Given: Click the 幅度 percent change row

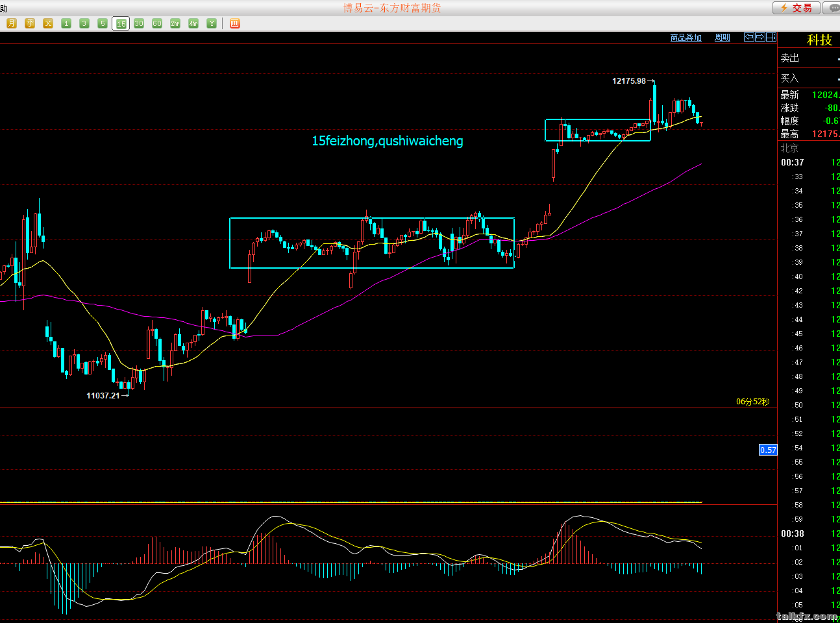Looking at the screenshot, I should tap(809, 121).
